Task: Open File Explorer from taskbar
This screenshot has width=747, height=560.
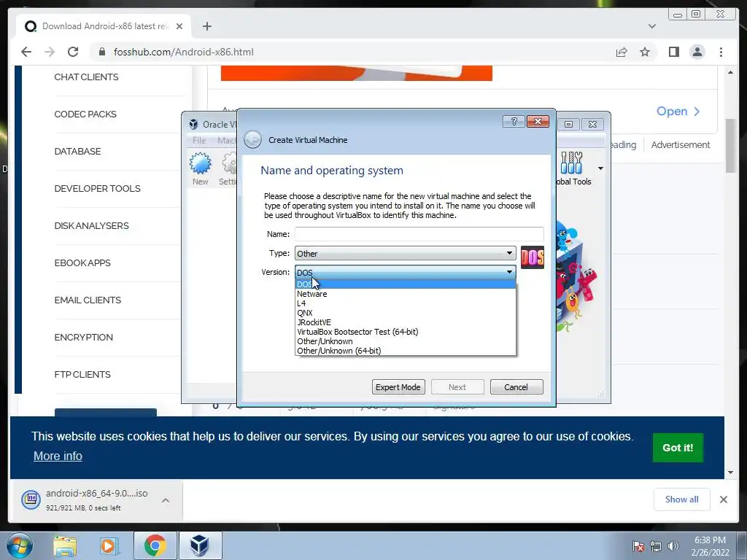Action: pos(65,545)
